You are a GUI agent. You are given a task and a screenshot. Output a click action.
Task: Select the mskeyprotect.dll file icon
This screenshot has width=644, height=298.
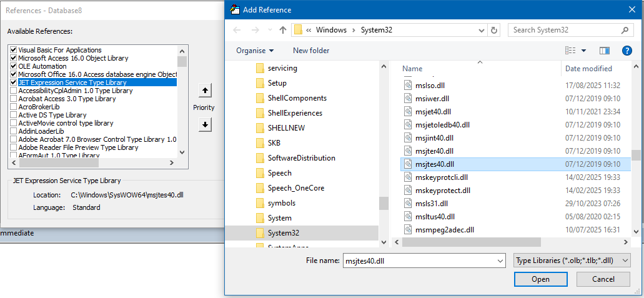408,191
